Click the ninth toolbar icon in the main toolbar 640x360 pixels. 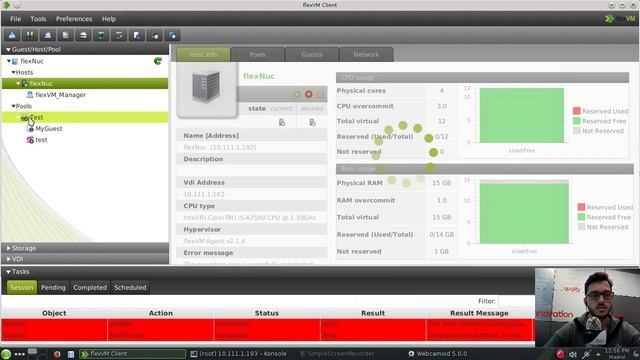[x=155, y=35]
